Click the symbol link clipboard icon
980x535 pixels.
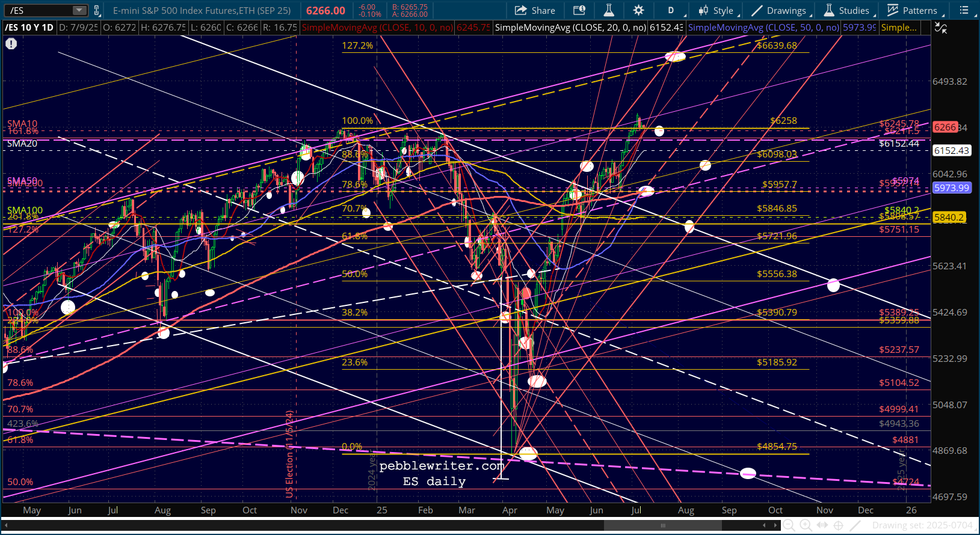pyautogui.click(x=96, y=10)
